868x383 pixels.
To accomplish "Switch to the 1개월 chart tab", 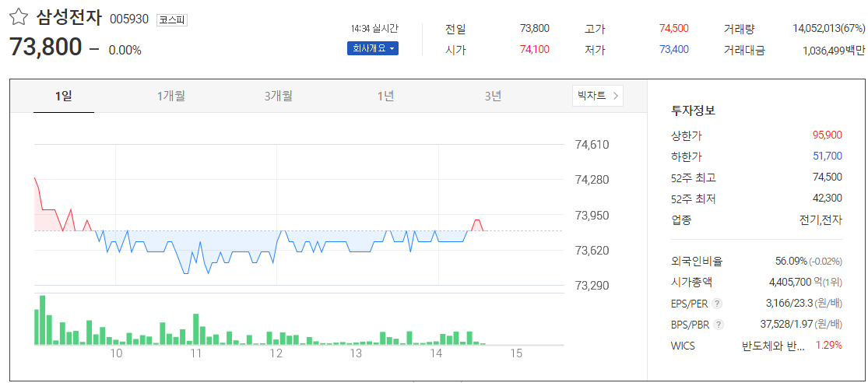I will [171, 96].
